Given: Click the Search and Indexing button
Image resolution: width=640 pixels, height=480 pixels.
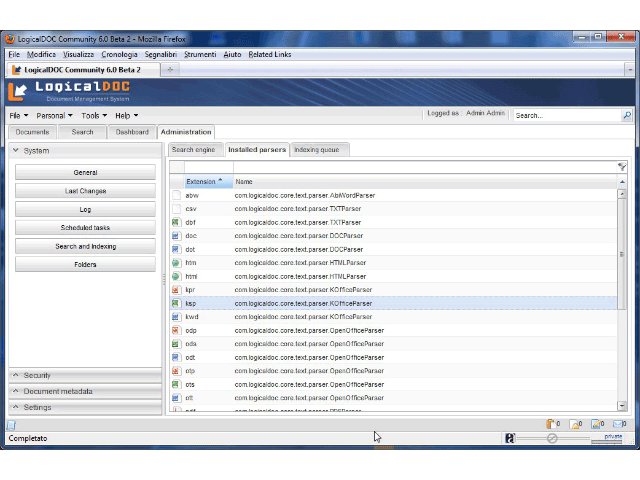Looking at the screenshot, I should click(85, 246).
